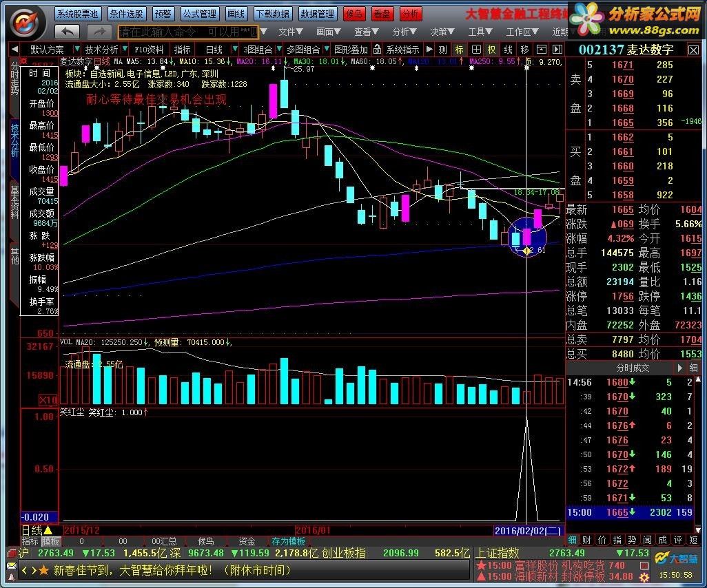707x588 pixels.
Task: Click the 指标 toolbar item
Action: coord(182,50)
